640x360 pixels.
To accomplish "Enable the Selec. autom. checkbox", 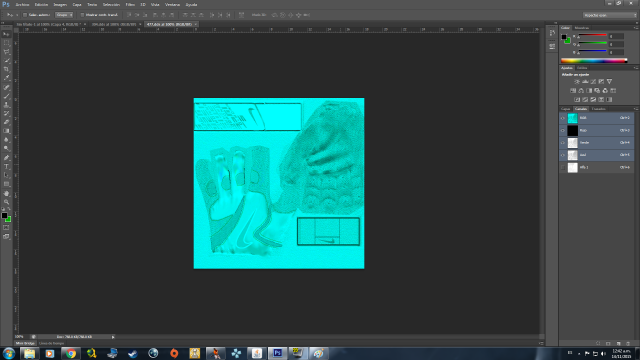I will 25,15.
